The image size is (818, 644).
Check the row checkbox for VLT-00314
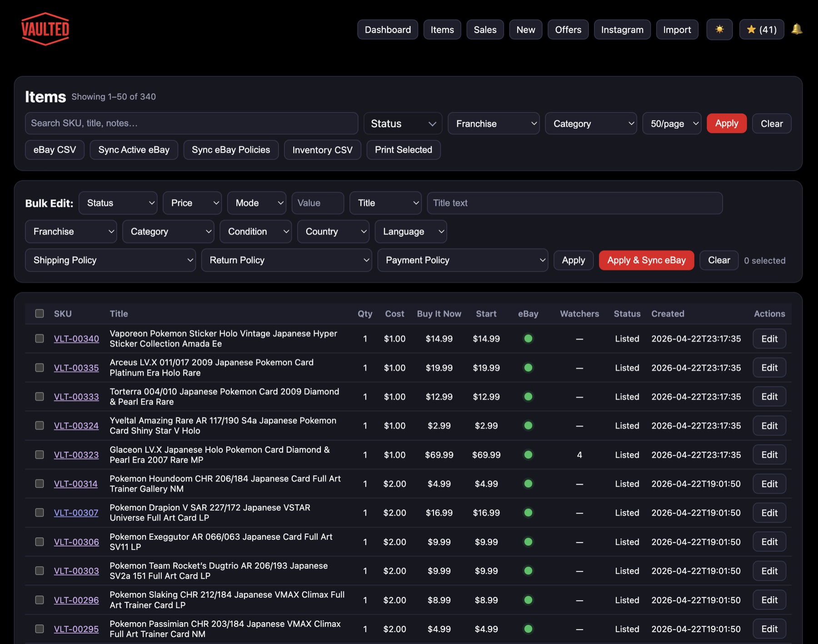(40, 484)
